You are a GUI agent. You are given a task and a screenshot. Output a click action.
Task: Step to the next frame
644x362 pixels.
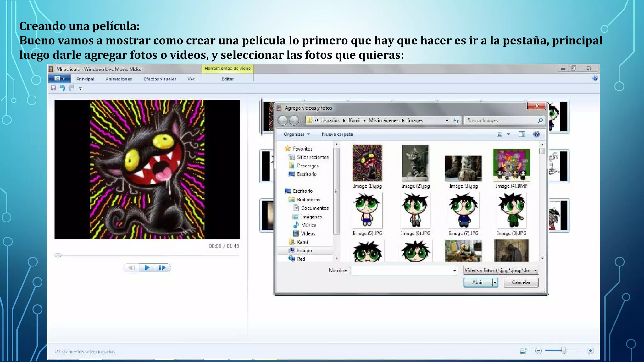(x=162, y=268)
